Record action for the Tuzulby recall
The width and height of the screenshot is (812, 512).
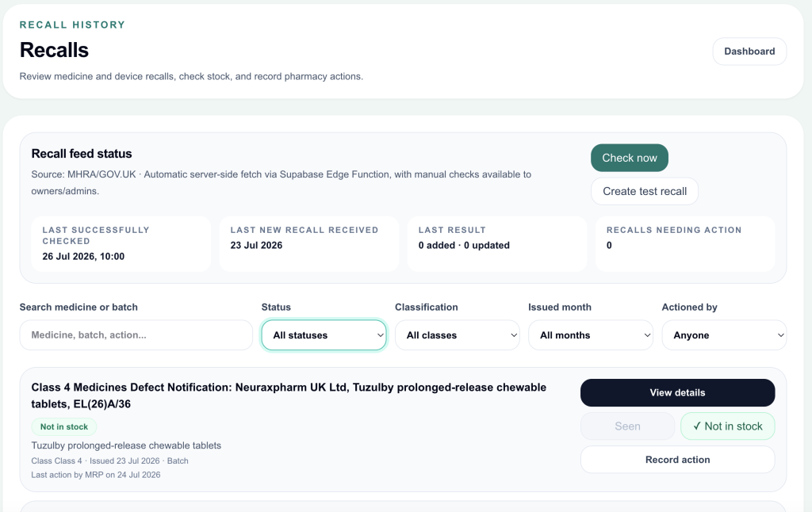click(677, 460)
